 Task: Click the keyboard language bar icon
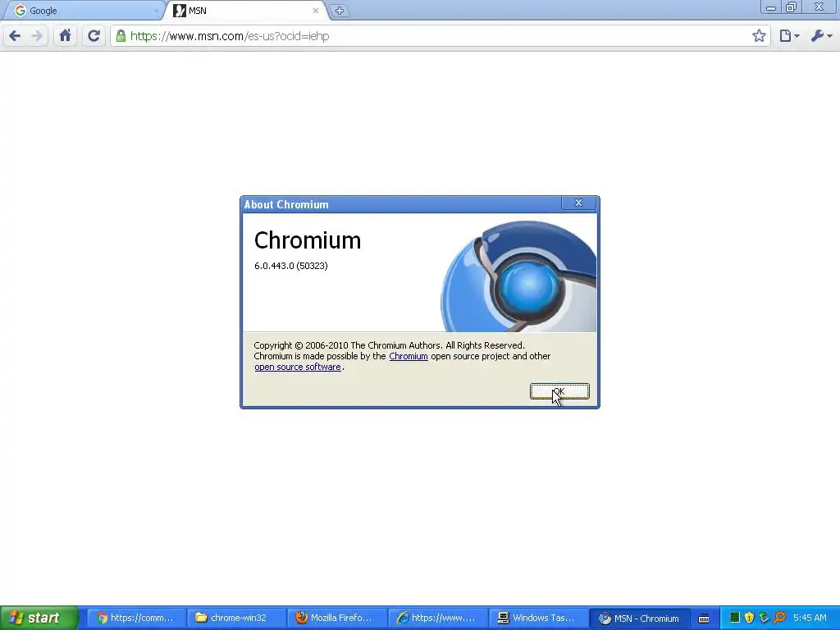(704, 619)
